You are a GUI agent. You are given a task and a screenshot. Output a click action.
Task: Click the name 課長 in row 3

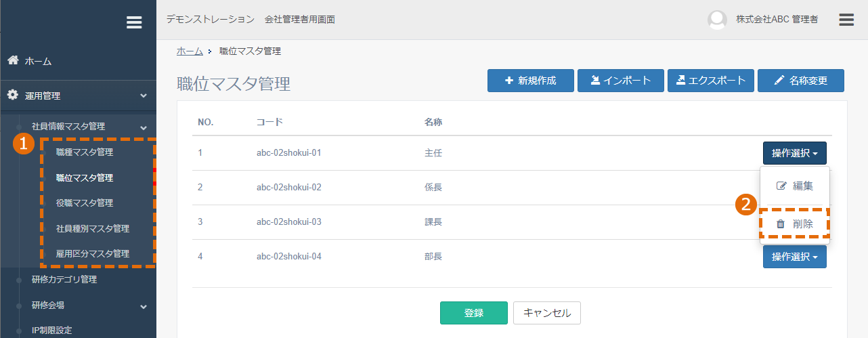(x=433, y=222)
